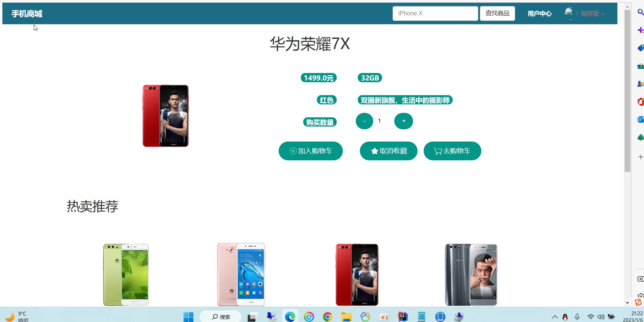Click the battery tray icon
The width and height of the screenshot is (644, 322).
612,317
